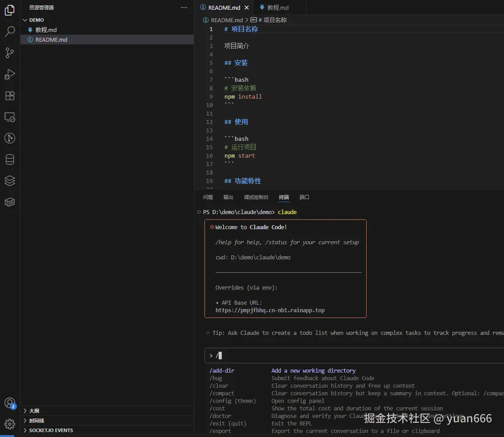Click the /doctor command suggestion
This screenshot has width=504, height=437.
tap(220, 416)
